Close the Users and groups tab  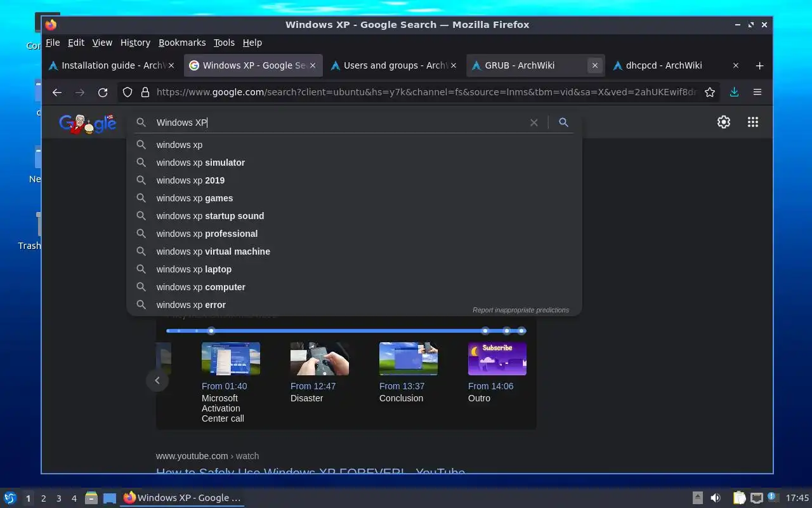(453, 65)
